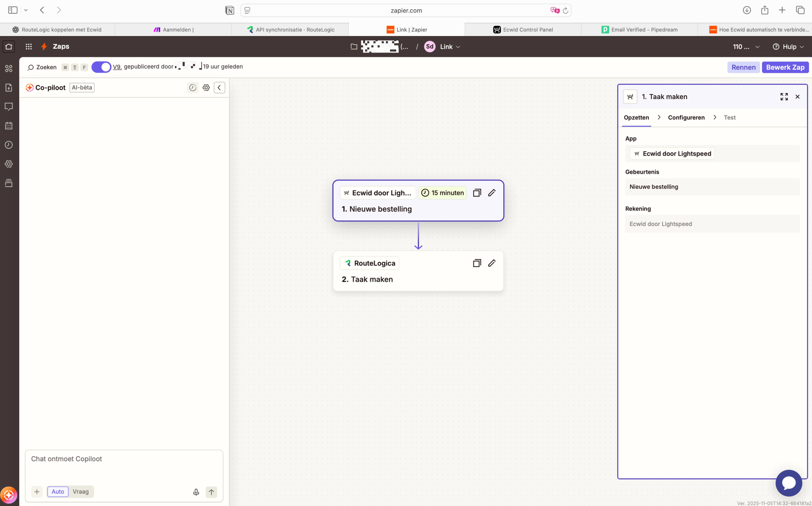Click into the Chat ontmoet Copiloot field

click(x=124, y=465)
